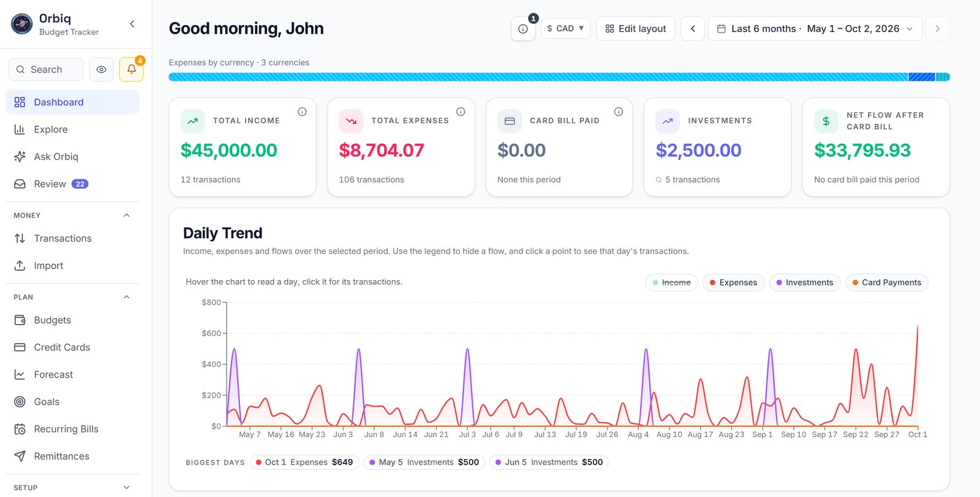Image resolution: width=980 pixels, height=497 pixels.
Task: Click the Remittances paper plane icon
Action: (x=20, y=457)
